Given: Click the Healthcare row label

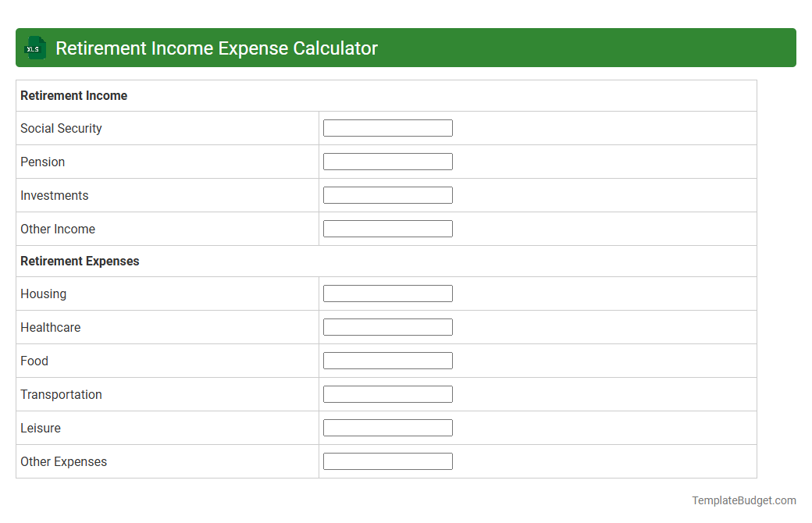Looking at the screenshot, I should [x=50, y=327].
